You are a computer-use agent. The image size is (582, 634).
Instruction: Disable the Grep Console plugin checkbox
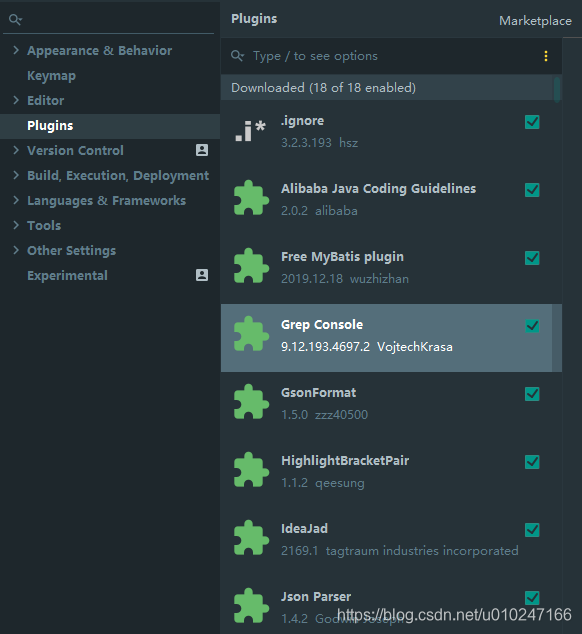coord(532,325)
